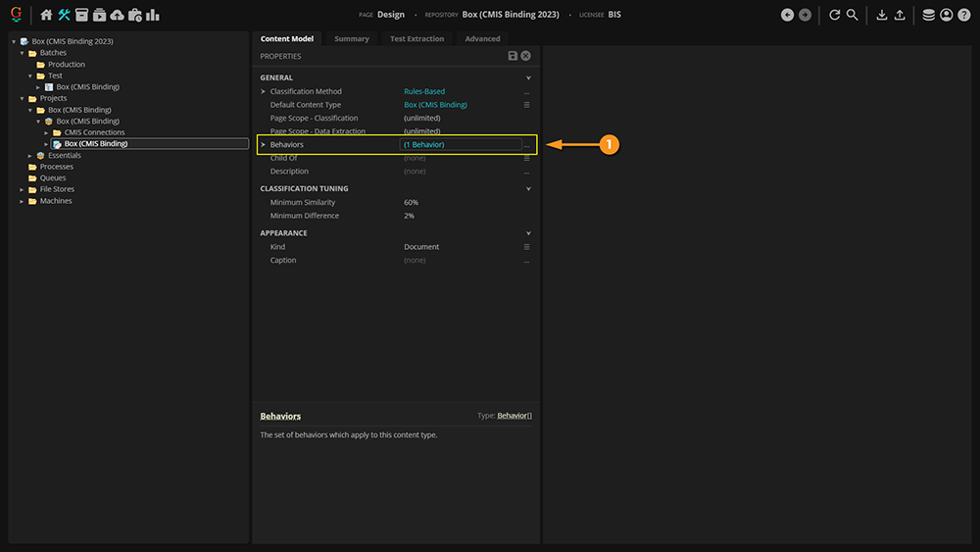Image resolution: width=980 pixels, height=552 pixels.
Task: Refresh the page with the reload icon
Action: pyautogui.click(x=834, y=15)
